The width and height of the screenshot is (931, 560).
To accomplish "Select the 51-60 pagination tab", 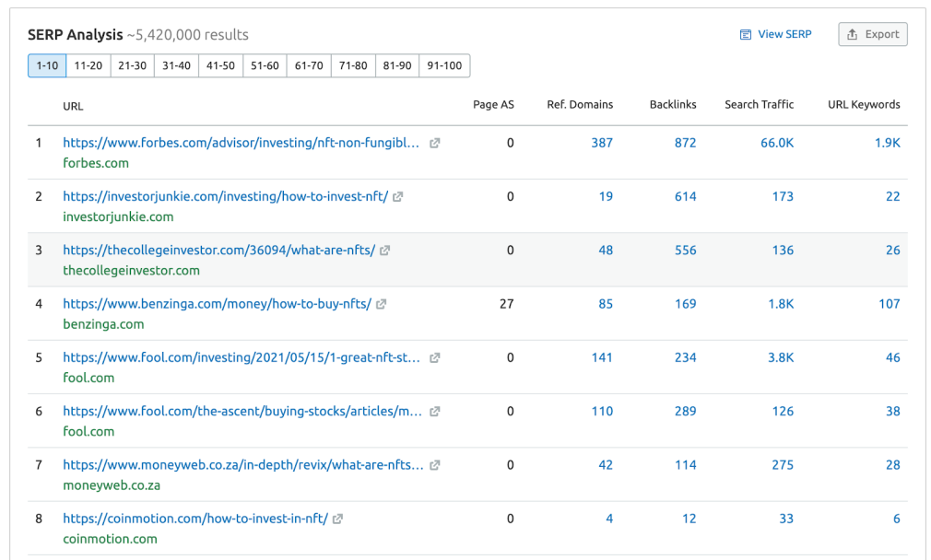I will coord(265,65).
